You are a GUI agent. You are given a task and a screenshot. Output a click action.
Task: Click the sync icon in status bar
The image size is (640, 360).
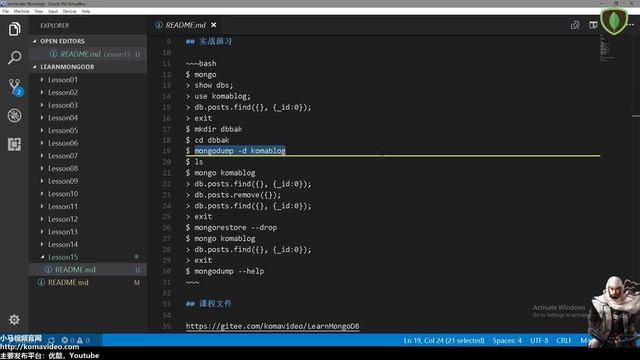pos(51,340)
